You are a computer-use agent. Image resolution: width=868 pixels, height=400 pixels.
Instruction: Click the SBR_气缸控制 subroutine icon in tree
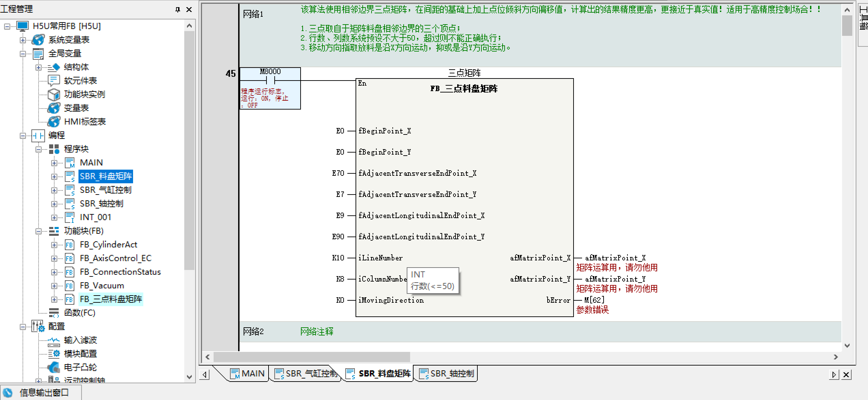(x=70, y=190)
